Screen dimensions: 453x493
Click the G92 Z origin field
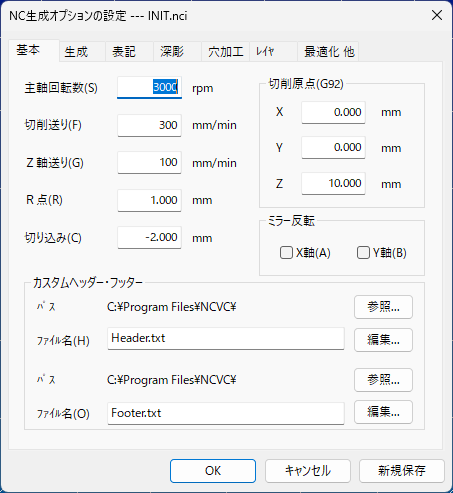click(333, 183)
